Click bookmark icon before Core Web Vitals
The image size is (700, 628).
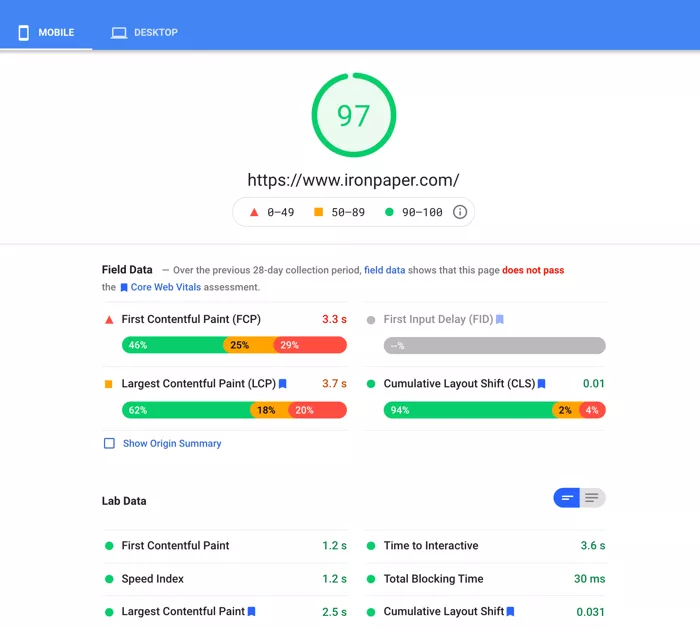point(124,287)
